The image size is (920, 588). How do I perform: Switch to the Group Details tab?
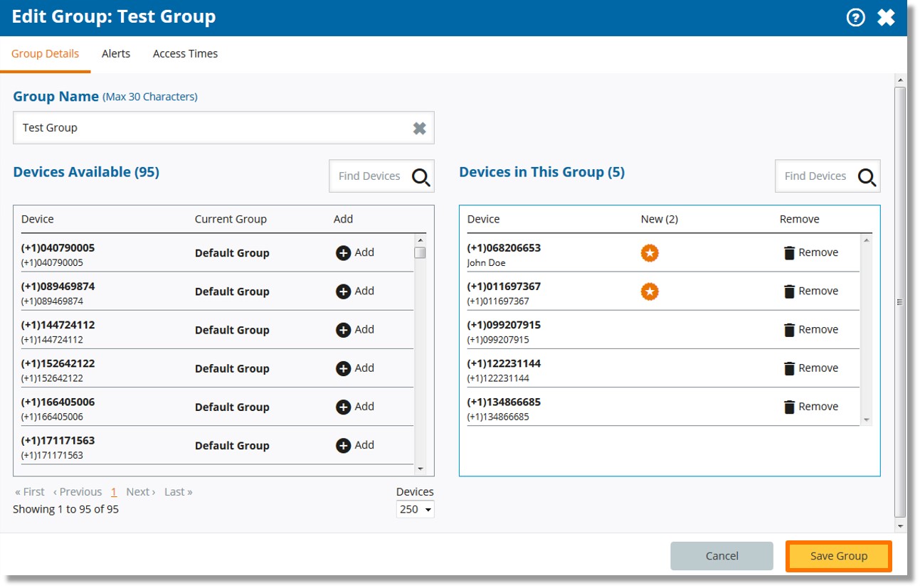click(45, 53)
